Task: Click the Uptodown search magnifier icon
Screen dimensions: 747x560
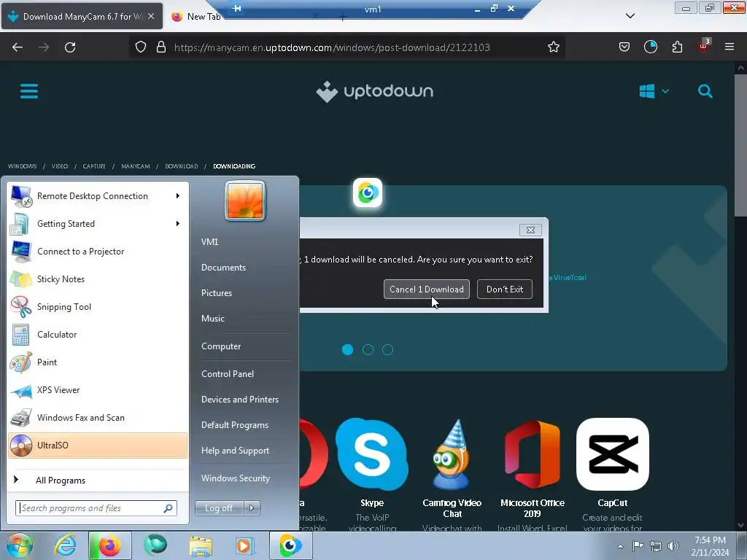Action: (705, 91)
